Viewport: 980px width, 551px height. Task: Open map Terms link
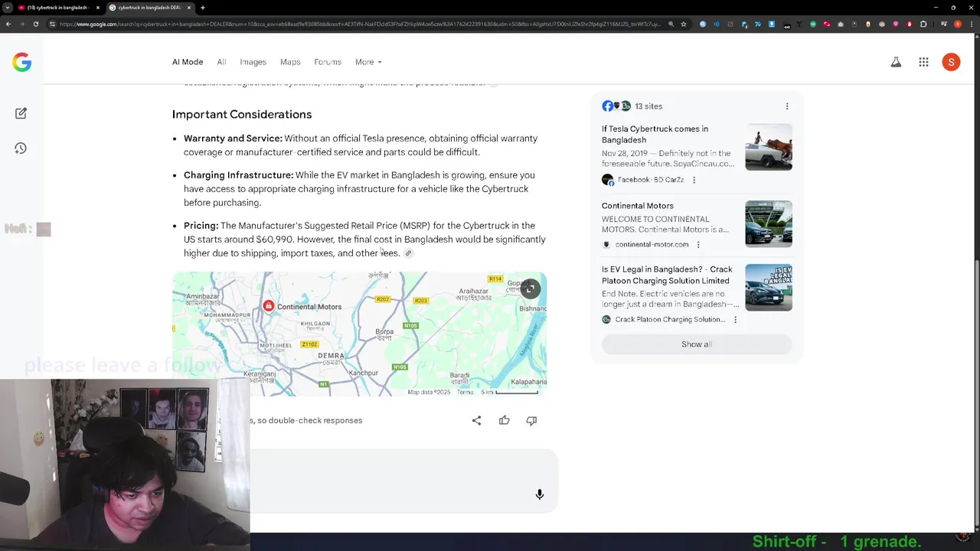(x=465, y=393)
